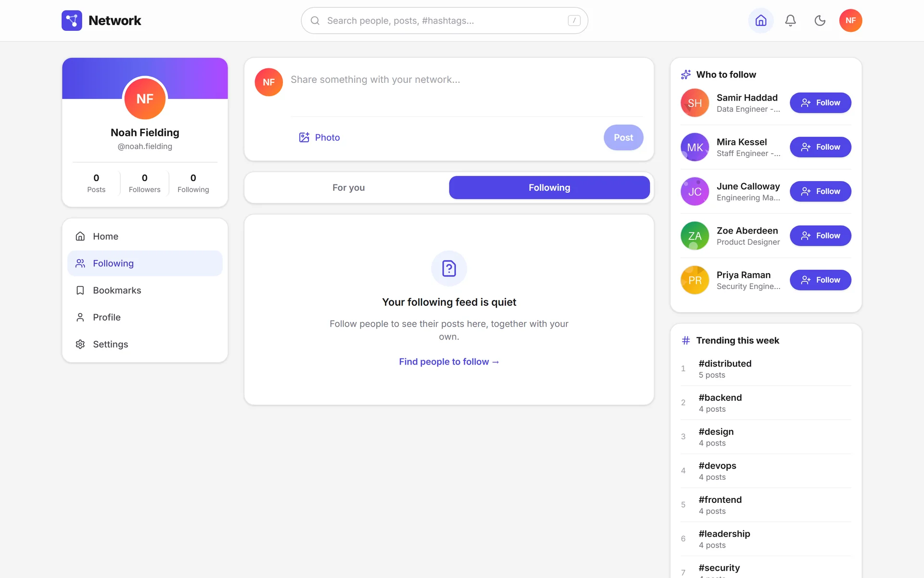
Task: Open June Calloway's JC avatar
Action: click(x=694, y=191)
